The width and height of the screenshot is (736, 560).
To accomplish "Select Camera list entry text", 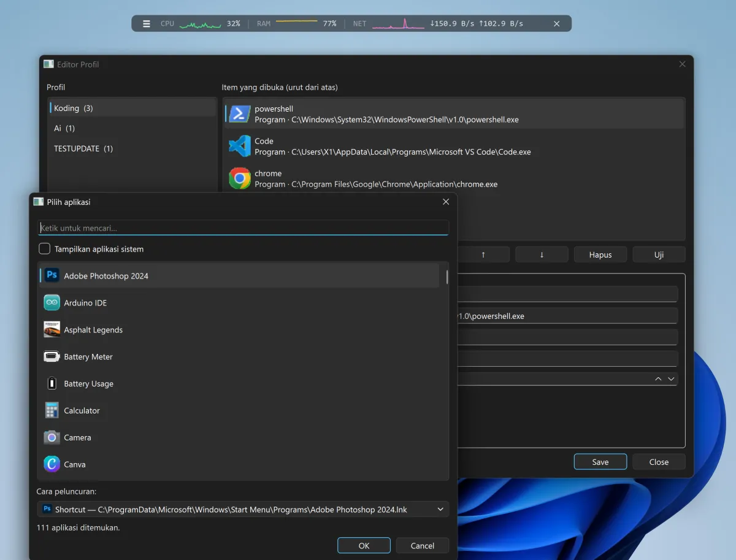I will coord(77,438).
